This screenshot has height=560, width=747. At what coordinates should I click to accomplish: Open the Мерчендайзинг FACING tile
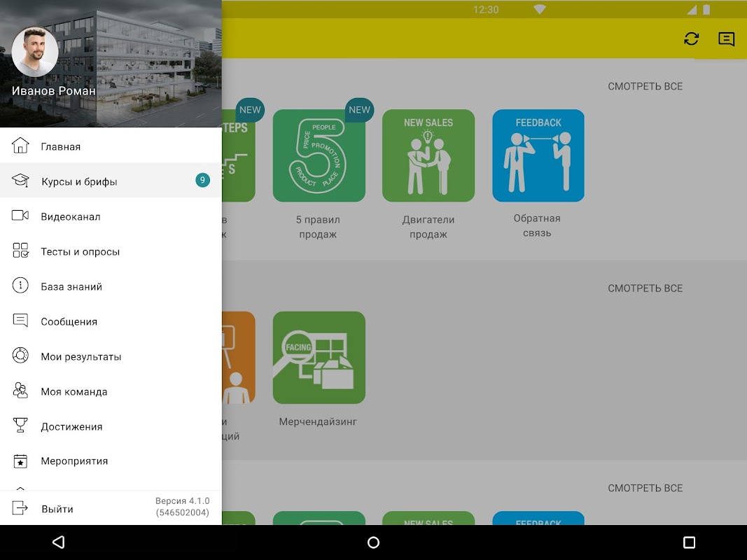pos(319,357)
